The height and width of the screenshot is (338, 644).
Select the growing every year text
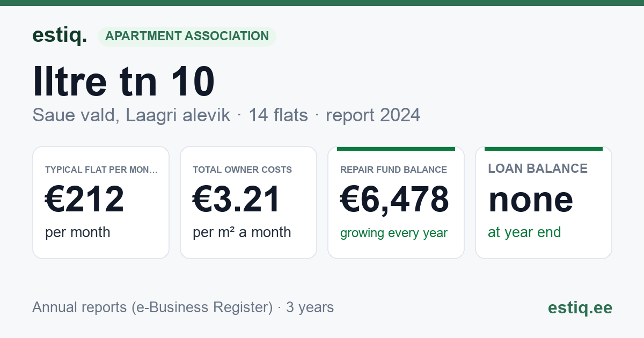tap(394, 233)
